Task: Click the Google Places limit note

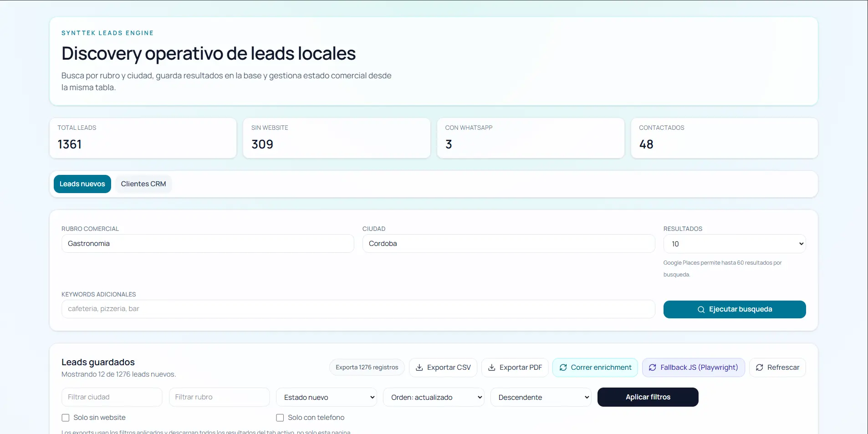Action: (x=722, y=269)
